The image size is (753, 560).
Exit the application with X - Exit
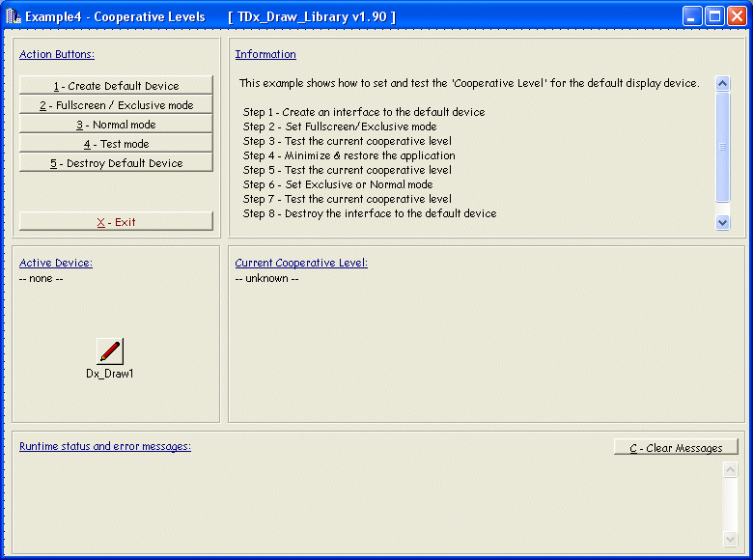tap(116, 222)
